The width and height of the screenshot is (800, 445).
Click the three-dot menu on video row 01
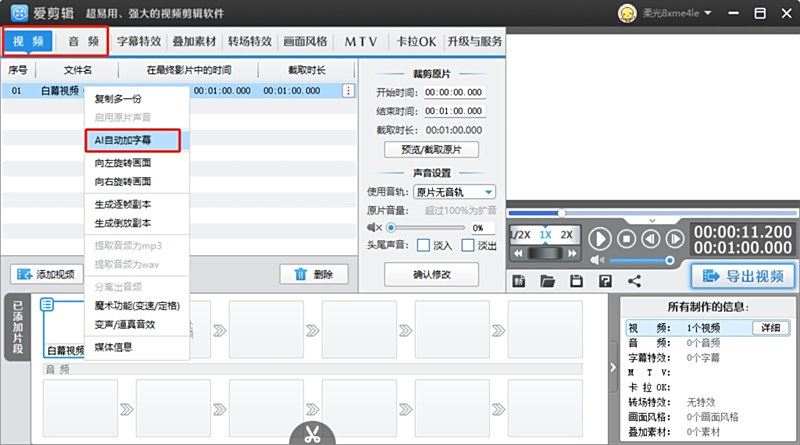(348, 91)
